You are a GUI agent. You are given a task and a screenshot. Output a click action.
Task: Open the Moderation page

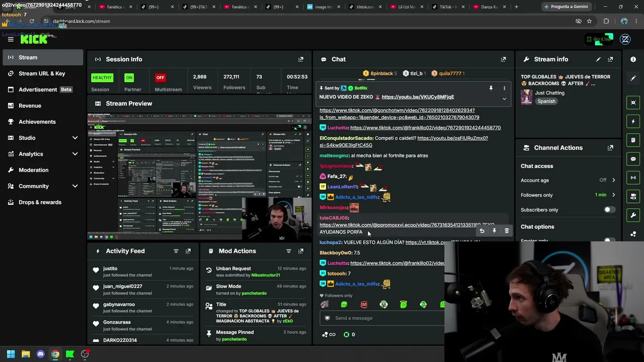42,170
